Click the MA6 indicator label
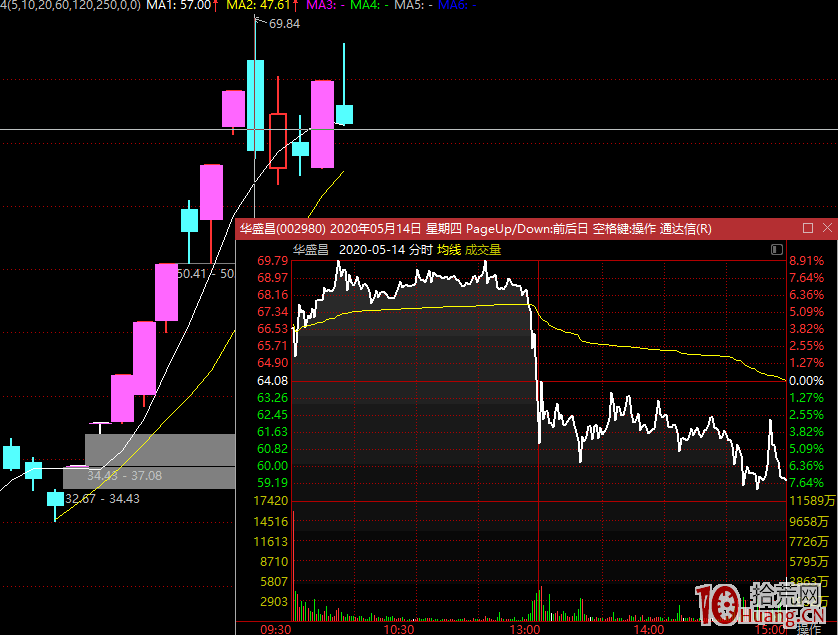 457,5
